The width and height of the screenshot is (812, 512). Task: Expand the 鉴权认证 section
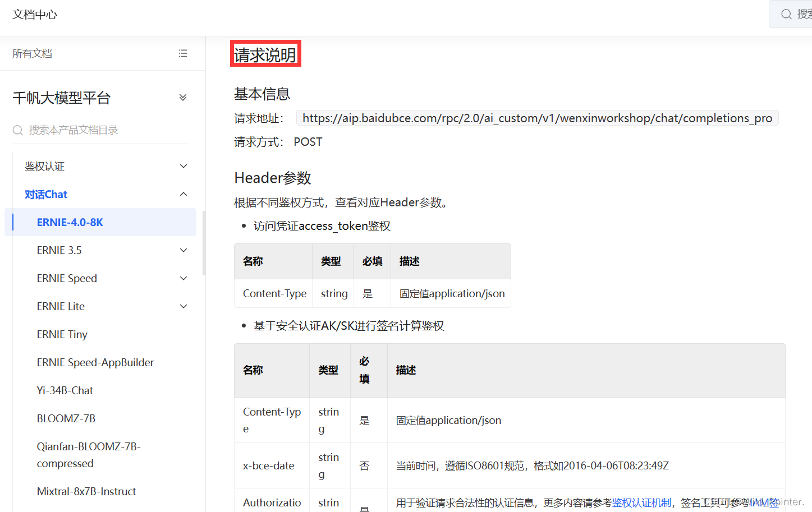183,166
